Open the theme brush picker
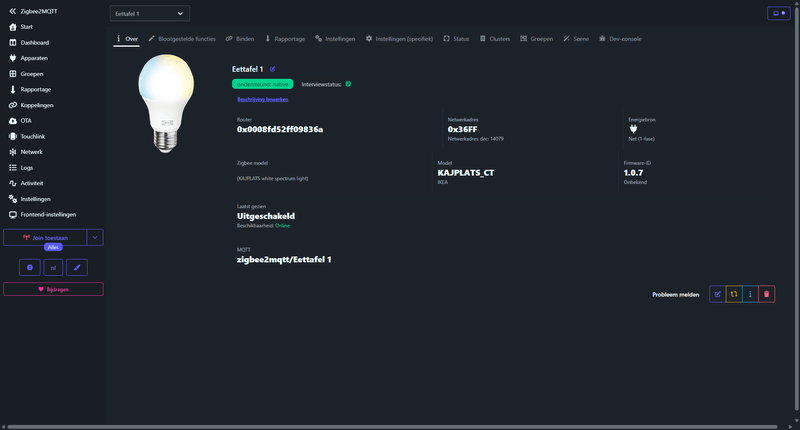 pos(77,267)
